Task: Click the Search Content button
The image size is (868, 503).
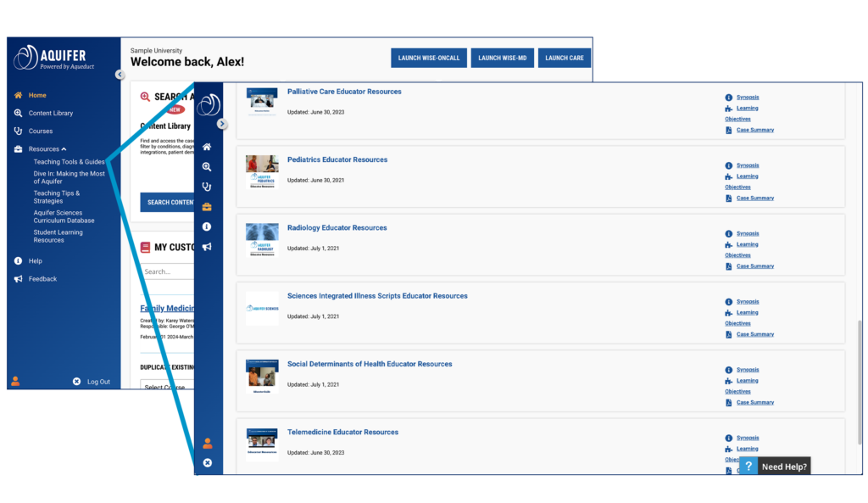Action: point(167,202)
